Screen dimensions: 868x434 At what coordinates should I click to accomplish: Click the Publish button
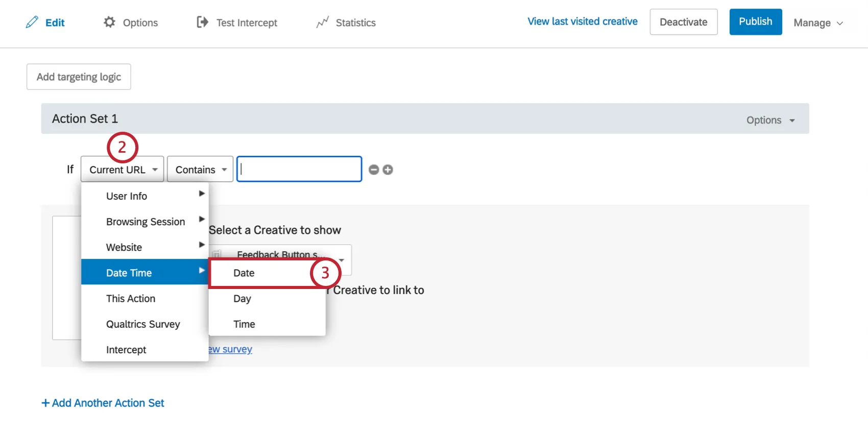[755, 21]
